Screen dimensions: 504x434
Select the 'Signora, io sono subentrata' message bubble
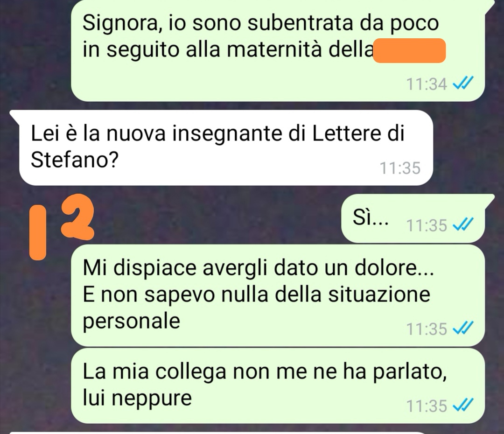(278, 50)
